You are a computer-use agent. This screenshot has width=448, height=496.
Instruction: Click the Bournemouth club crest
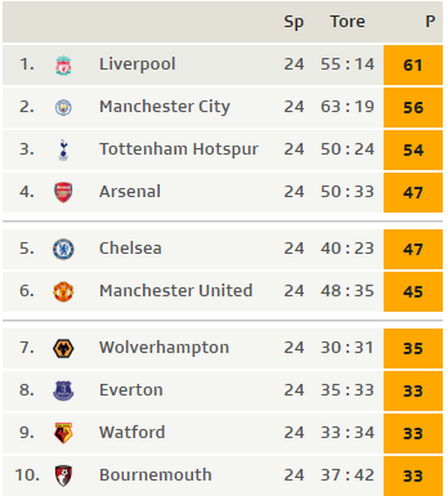click(63, 476)
